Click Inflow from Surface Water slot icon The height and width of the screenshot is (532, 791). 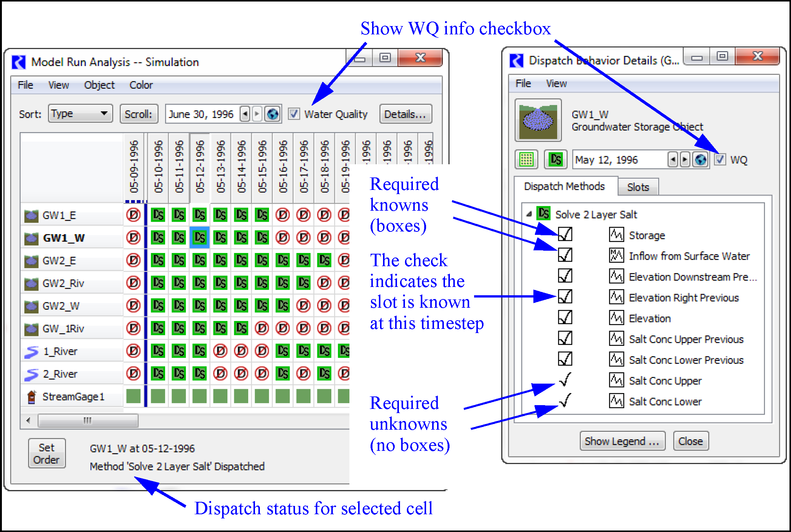pyautogui.click(x=616, y=256)
